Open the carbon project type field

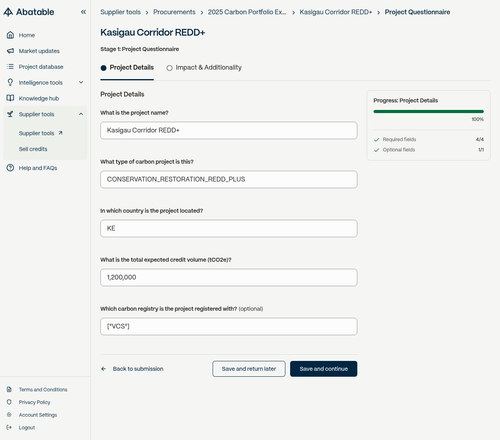point(229,179)
